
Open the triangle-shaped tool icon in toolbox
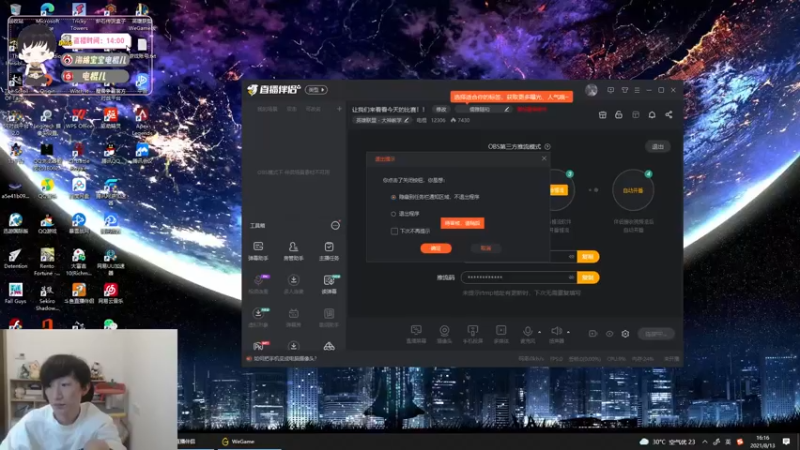click(329, 346)
